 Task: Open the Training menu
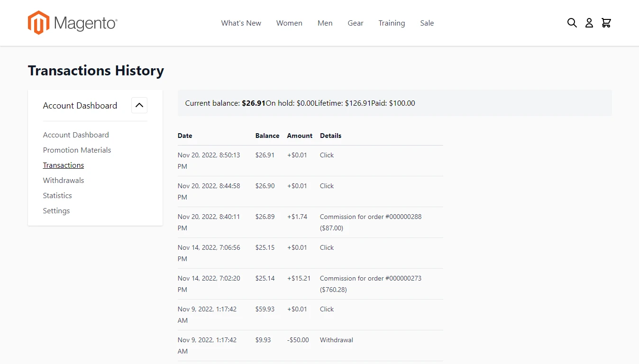[392, 23]
